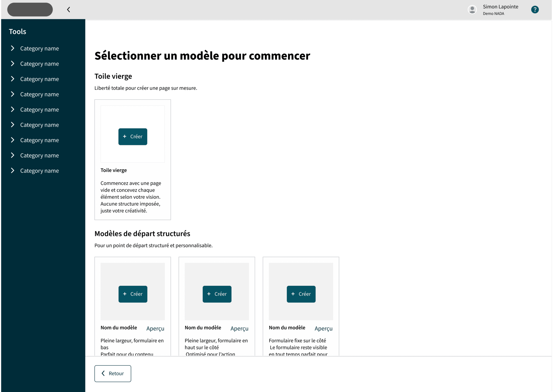Select the seventh Category name item
This screenshot has width=553, height=392.
(39, 140)
